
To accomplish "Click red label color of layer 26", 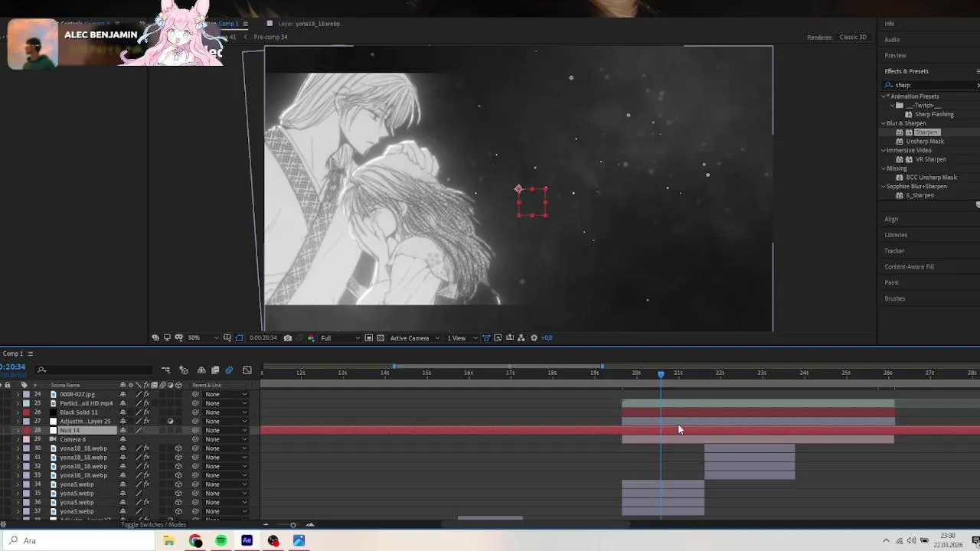I will point(26,412).
